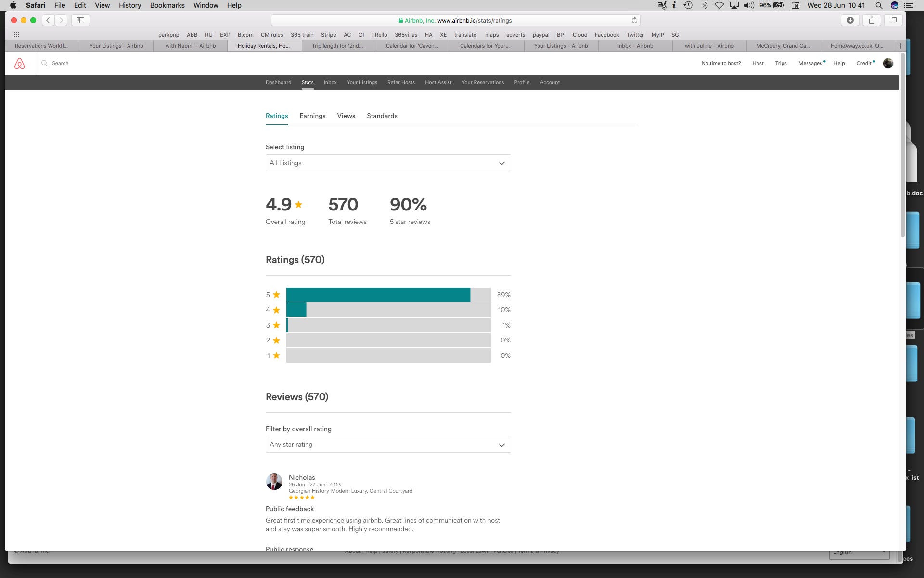Open Spotlight search in menu bar
This screenshot has height=578, width=924.
tap(879, 5)
